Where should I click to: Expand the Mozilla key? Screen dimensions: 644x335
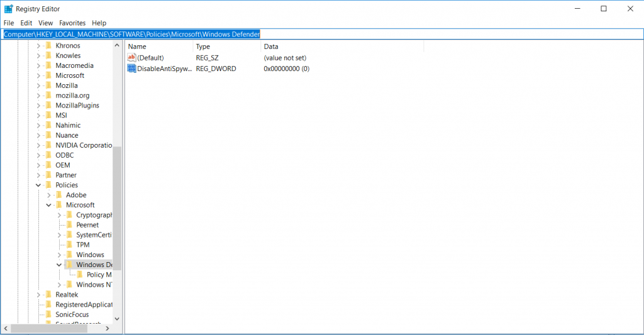coord(38,85)
